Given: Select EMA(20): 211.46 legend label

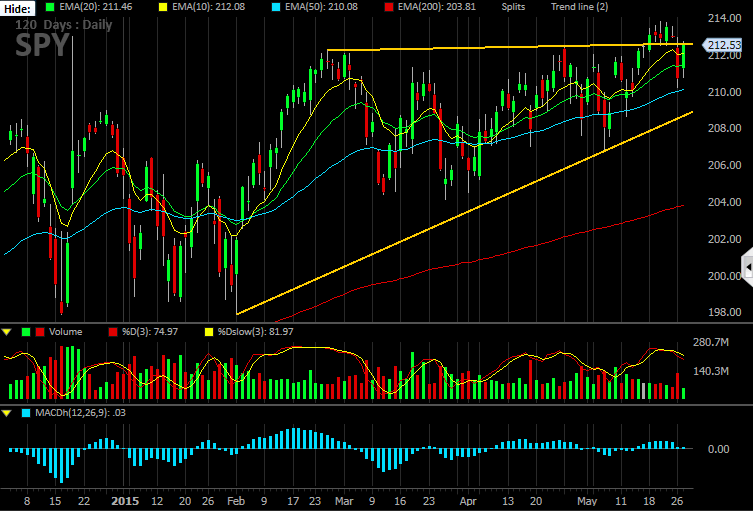Looking at the screenshot, I should click(x=96, y=7).
